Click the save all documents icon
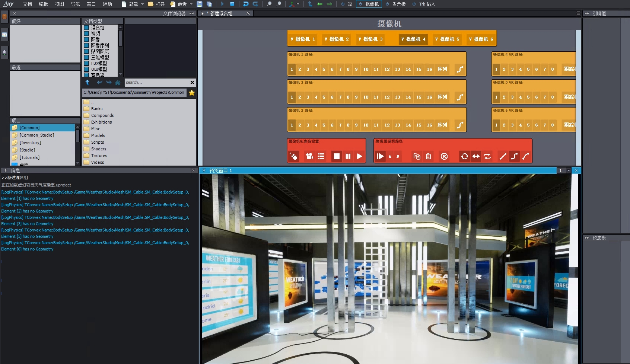This screenshot has height=364, width=630. [209, 4]
